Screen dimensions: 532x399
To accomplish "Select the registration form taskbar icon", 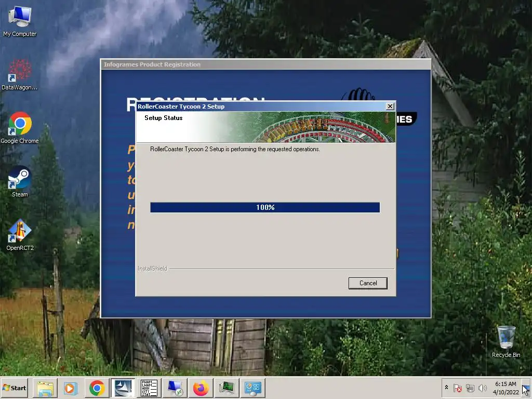I will (x=149, y=388).
